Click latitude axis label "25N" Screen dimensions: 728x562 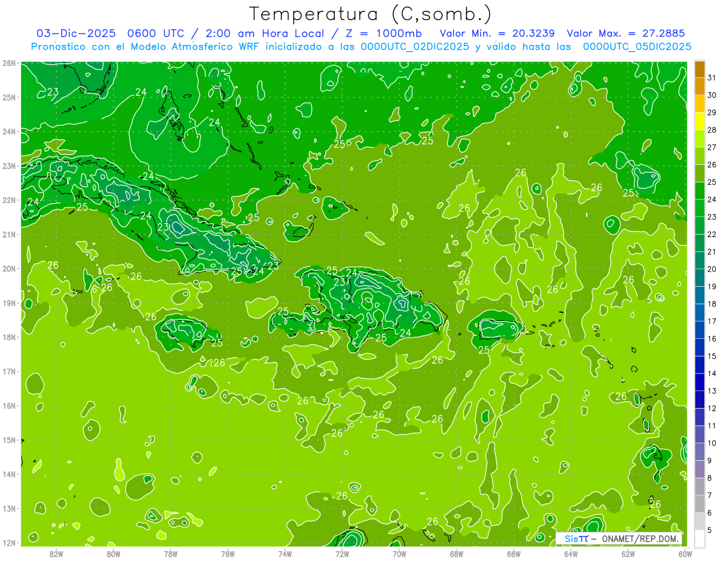click(x=9, y=97)
